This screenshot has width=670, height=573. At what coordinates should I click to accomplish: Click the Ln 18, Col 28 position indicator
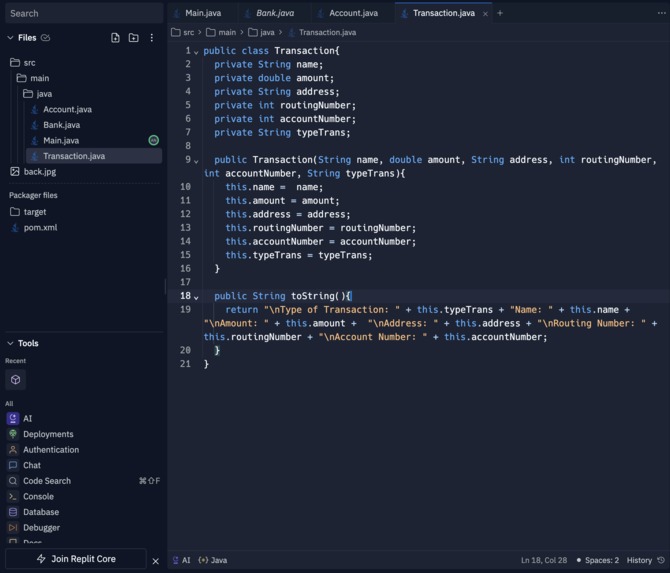(544, 560)
